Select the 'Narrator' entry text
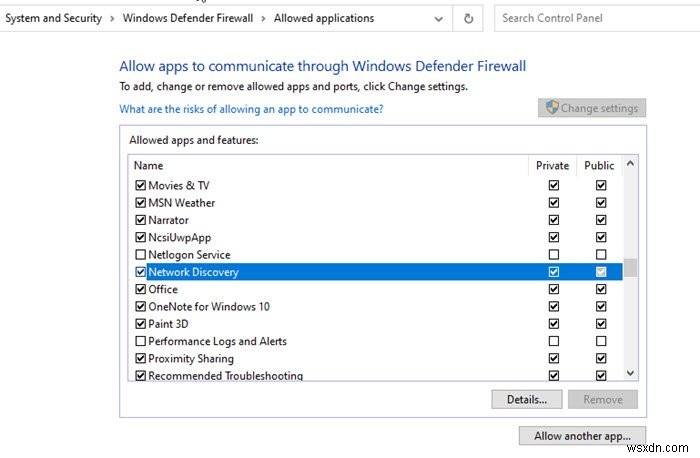 pyautogui.click(x=168, y=220)
